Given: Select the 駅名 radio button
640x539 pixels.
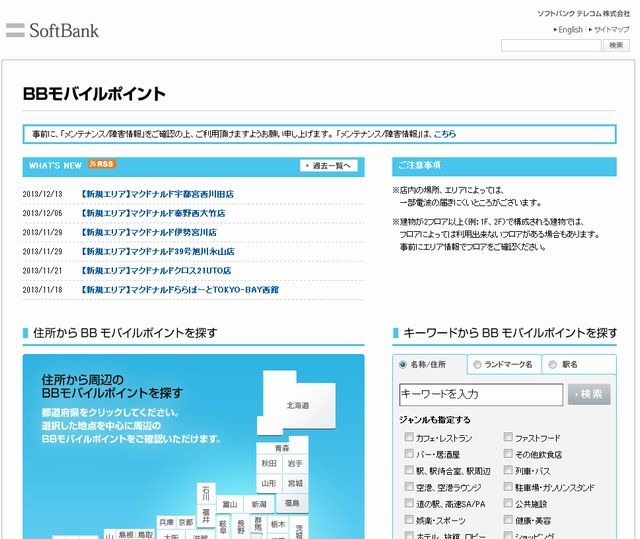Looking at the screenshot, I should (553, 364).
